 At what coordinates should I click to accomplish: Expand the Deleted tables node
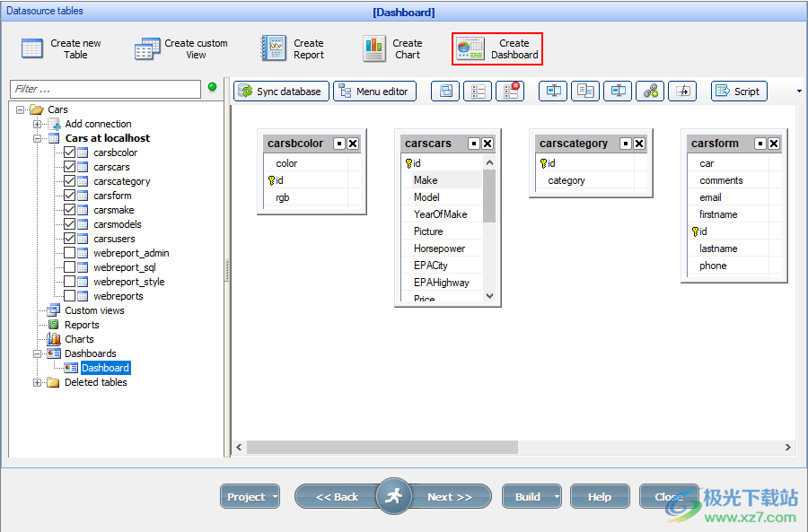(x=38, y=382)
